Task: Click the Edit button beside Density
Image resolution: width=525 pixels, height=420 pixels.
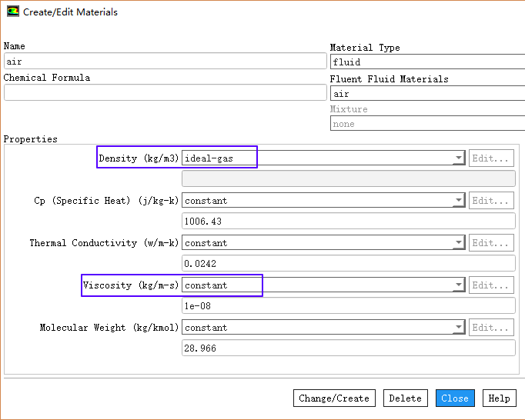Action: [491, 158]
